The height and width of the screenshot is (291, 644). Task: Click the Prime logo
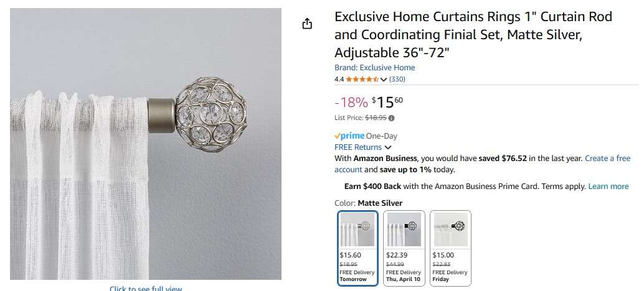(x=349, y=136)
